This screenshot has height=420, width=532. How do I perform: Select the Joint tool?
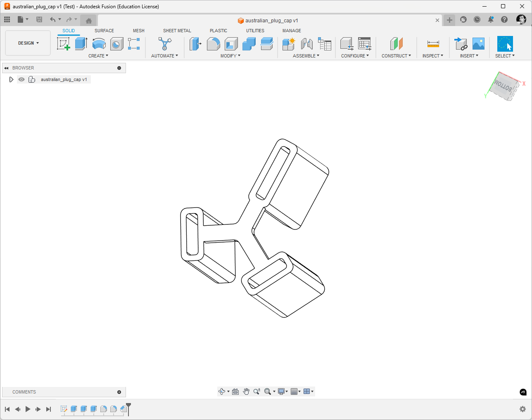coord(306,43)
